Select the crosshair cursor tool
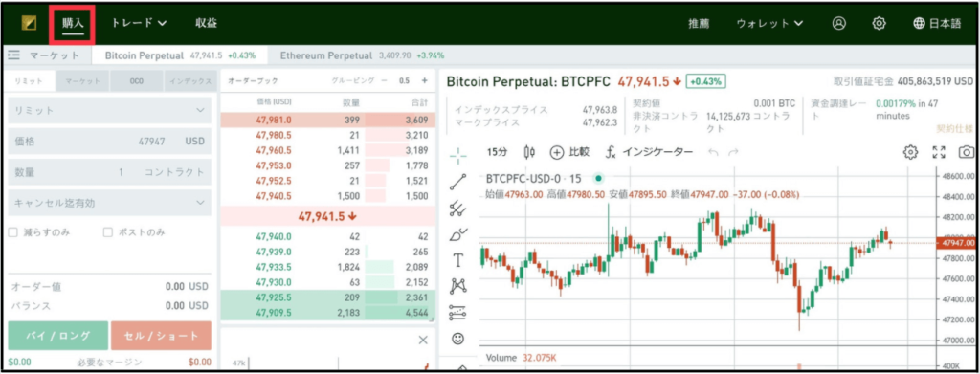 tap(458, 153)
